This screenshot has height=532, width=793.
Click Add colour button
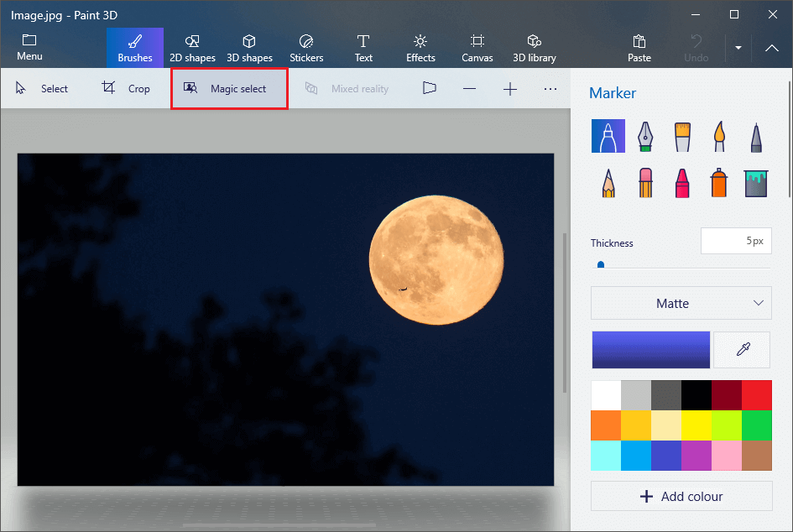click(681, 496)
